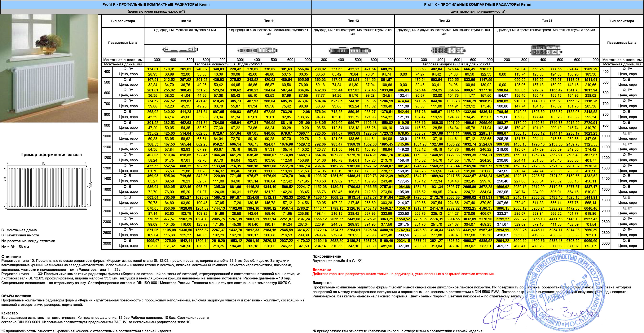Image resolution: width=644 pixels, height=333 pixels.
Task: Click the power cell 7860,39
Action: (590, 230)
